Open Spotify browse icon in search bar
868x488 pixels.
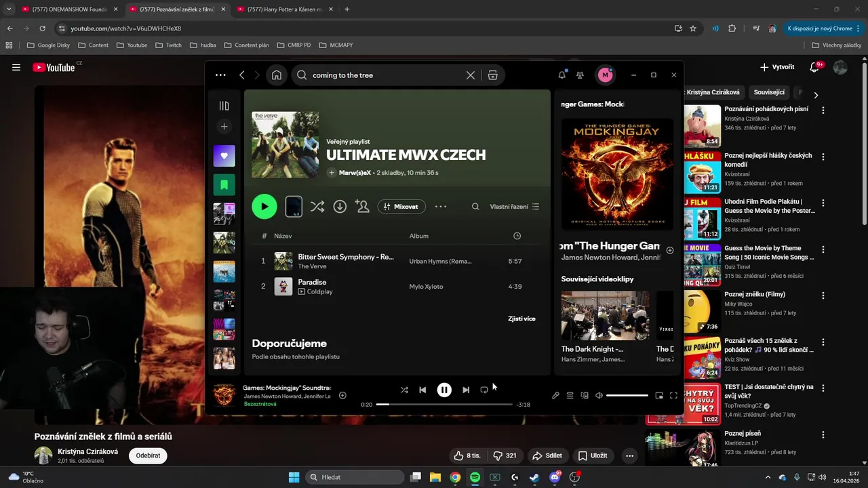493,75
